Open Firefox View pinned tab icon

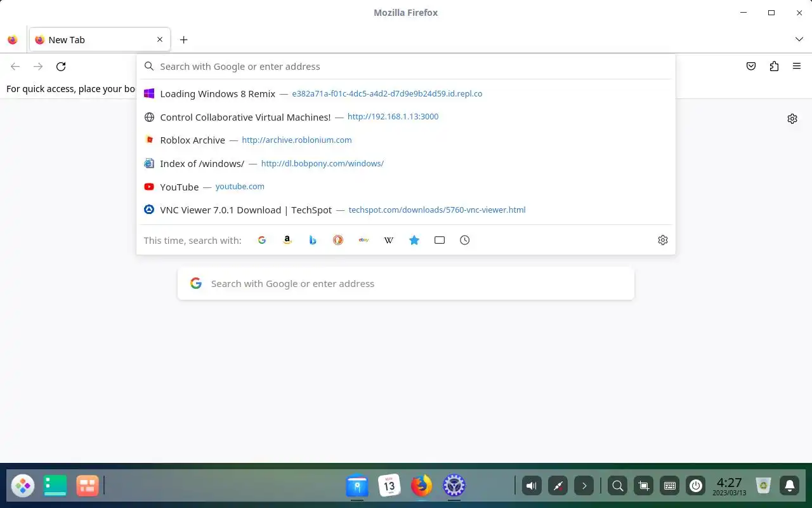pyautogui.click(x=13, y=39)
